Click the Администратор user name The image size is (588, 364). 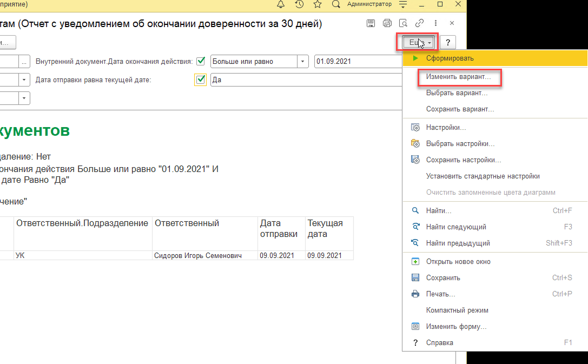(369, 4)
